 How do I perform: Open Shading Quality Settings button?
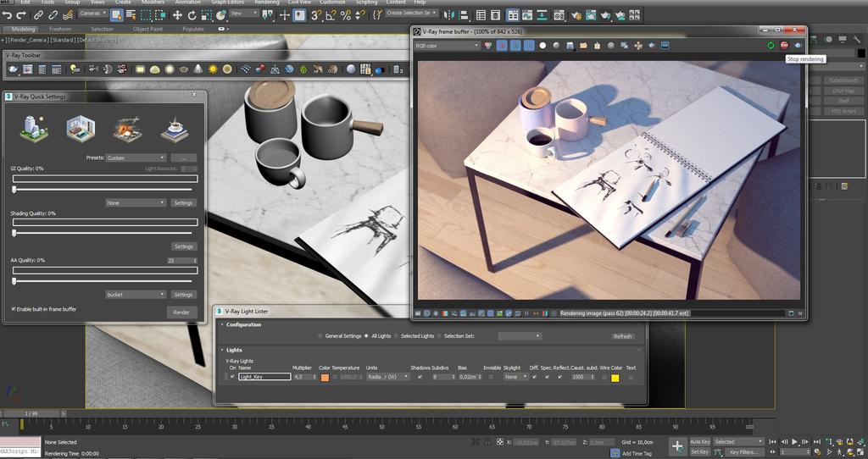[183, 246]
